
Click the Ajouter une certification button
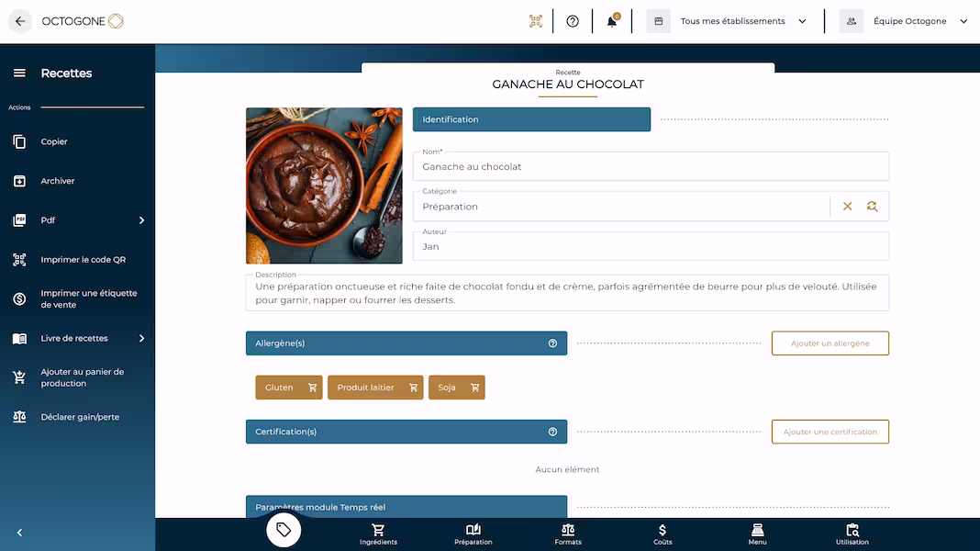pos(830,432)
